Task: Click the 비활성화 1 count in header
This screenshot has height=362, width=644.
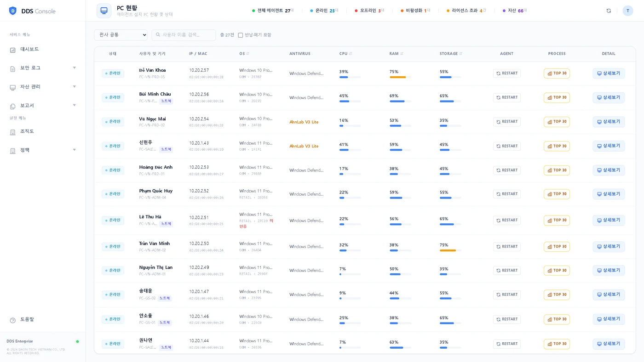Action: tap(415, 11)
